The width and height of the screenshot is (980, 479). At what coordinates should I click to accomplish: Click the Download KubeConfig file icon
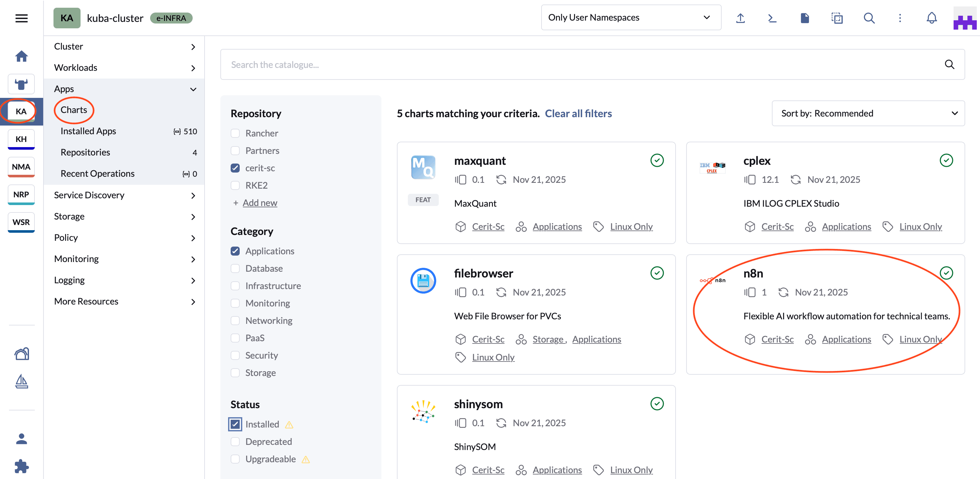point(805,18)
